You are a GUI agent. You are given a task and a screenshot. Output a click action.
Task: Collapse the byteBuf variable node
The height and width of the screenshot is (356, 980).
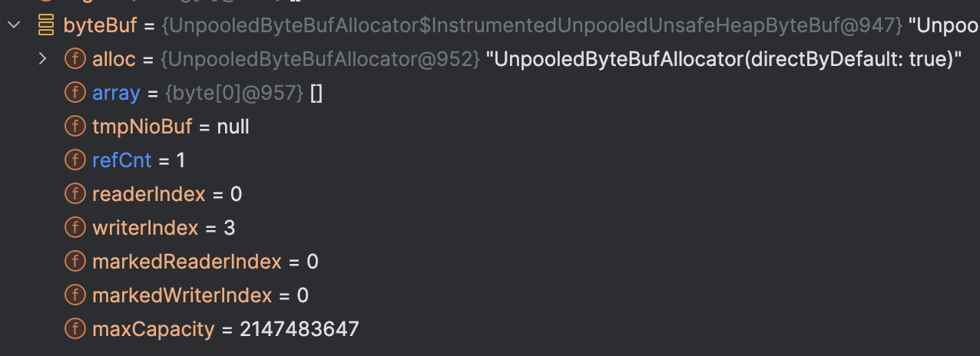point(13,25)
